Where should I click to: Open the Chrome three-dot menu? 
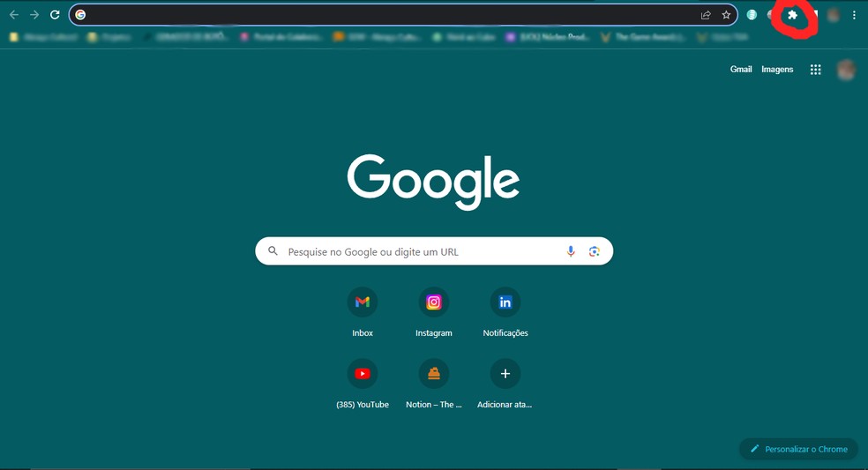pos(854,15)
